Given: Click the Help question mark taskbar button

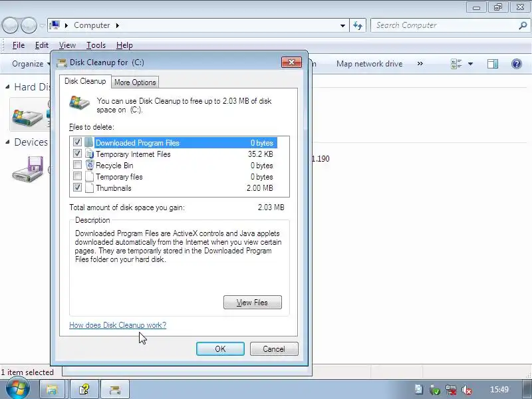Looking at the screenshot, I should 84,389.
